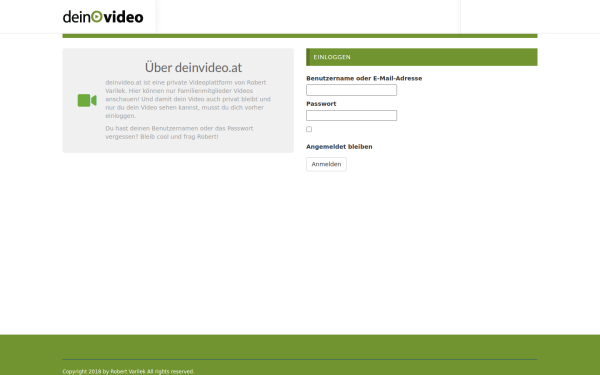Click the deinvideo logo
The image size is (600, 375).
(103, 17)
